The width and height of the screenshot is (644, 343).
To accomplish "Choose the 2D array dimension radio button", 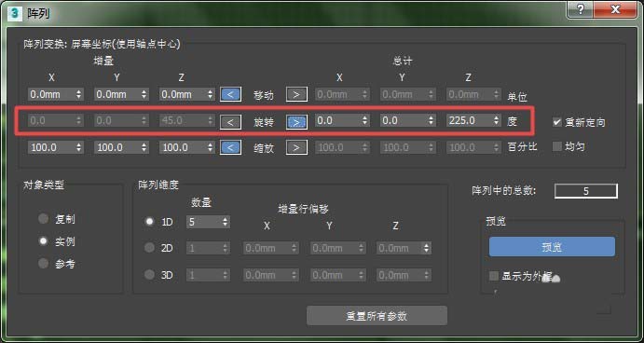I will 149,248.
